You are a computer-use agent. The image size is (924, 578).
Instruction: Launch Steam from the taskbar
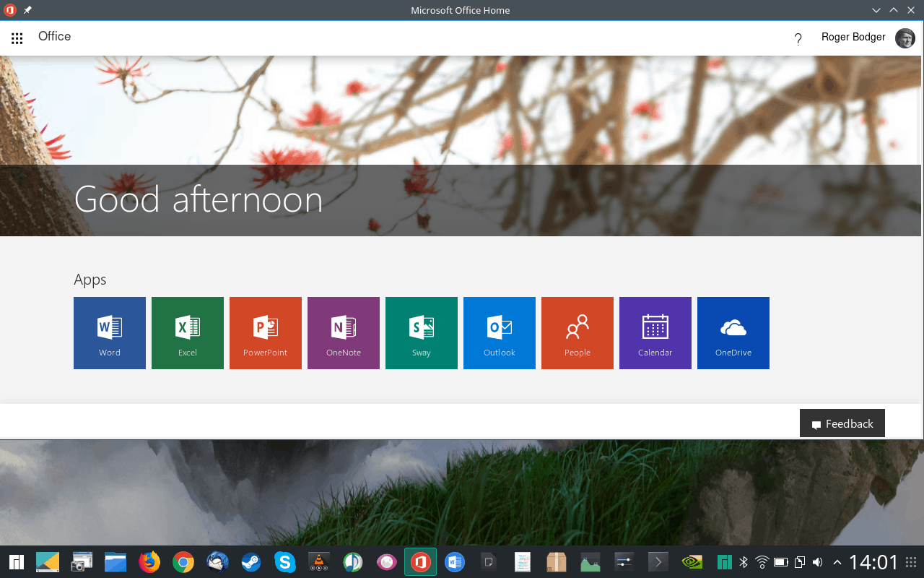click(x=251, y=562)
